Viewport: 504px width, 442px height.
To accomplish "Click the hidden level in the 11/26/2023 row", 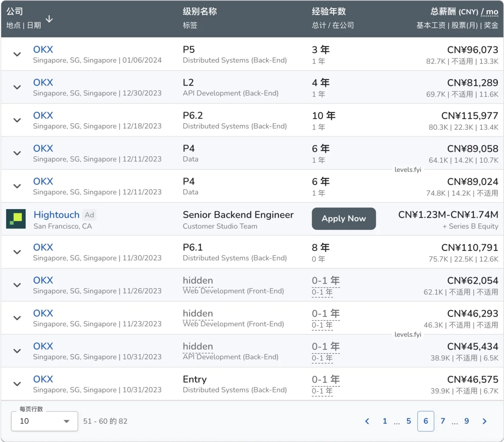I will 198,280.
